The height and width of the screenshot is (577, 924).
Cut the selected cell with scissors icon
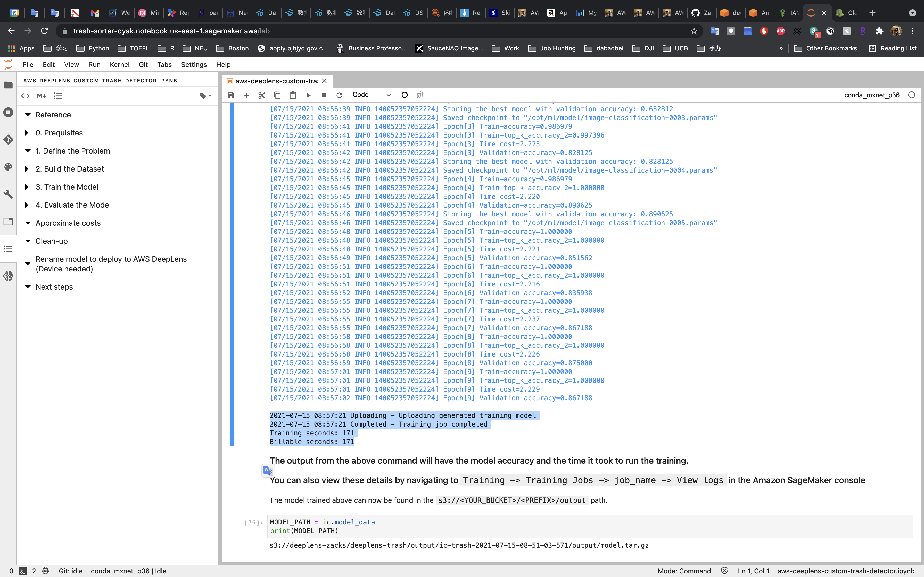[261, 95]
